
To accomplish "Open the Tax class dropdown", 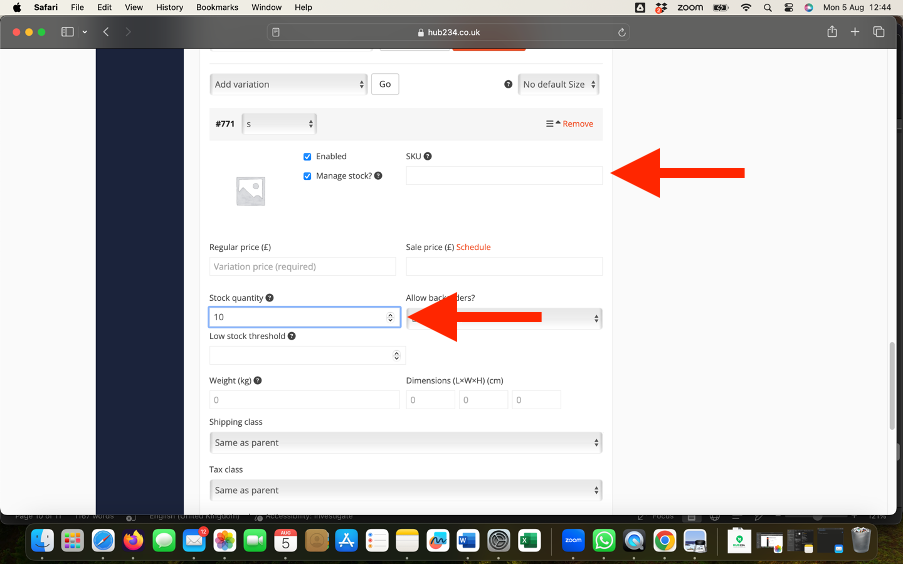I will [x=405, y=491].
